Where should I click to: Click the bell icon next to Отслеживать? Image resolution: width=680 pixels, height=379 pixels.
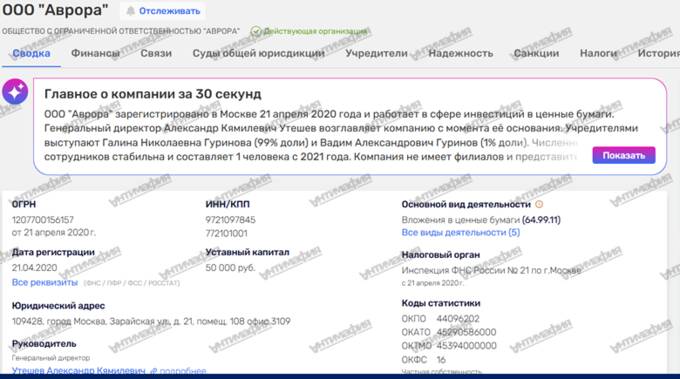(x=130, y=11)
